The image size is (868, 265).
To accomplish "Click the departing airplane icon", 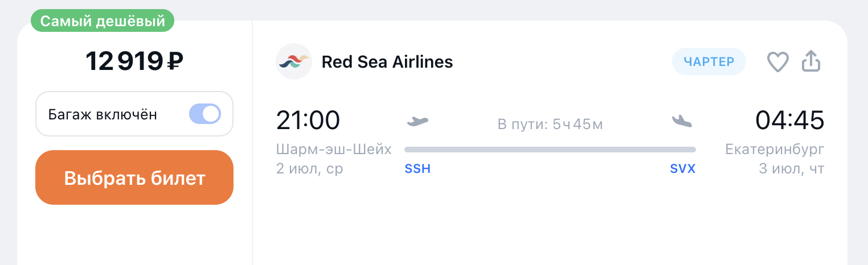I will 417,121.
